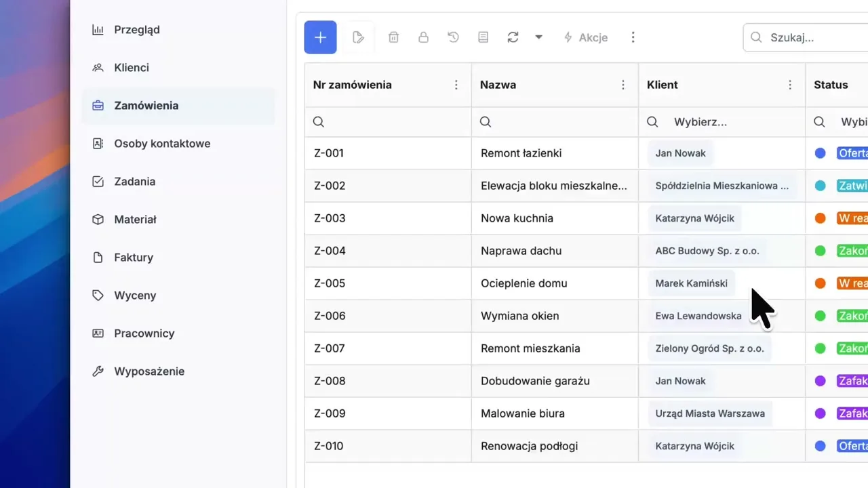Screen dimensions: 868x488
Task: Click the ABC Budowy Sp. z o.o. client tag
Action: coord(707,251)
